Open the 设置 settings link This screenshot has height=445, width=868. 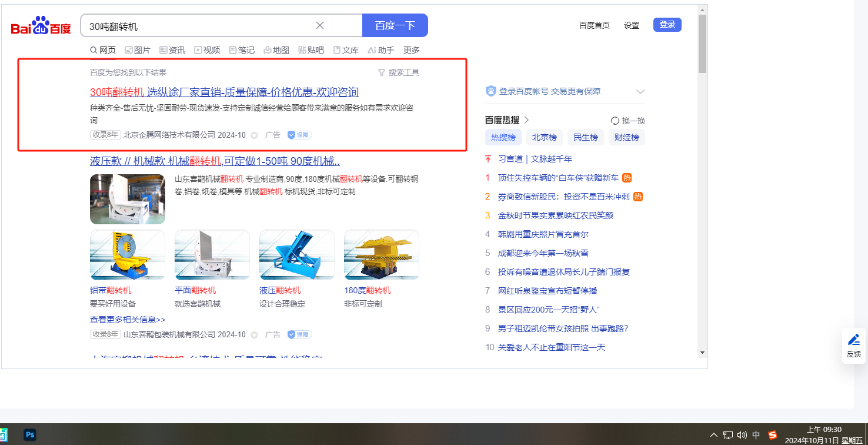click(x=632, y=25)
